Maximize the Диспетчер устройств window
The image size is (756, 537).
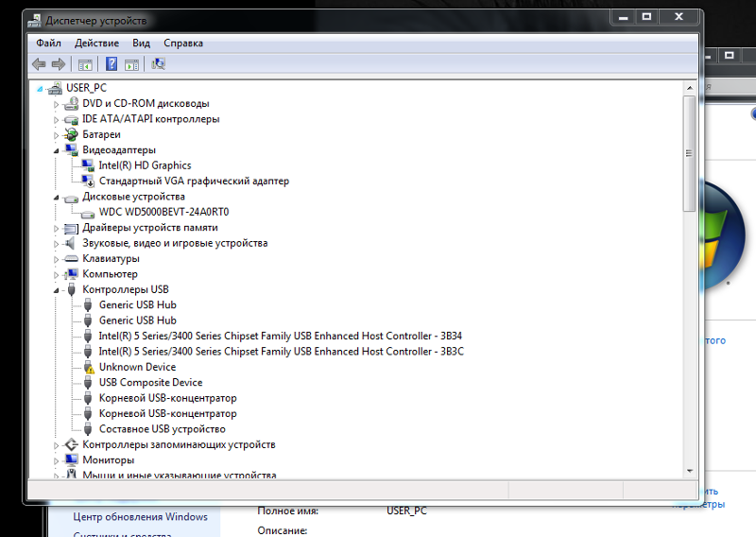click(646, 17)
